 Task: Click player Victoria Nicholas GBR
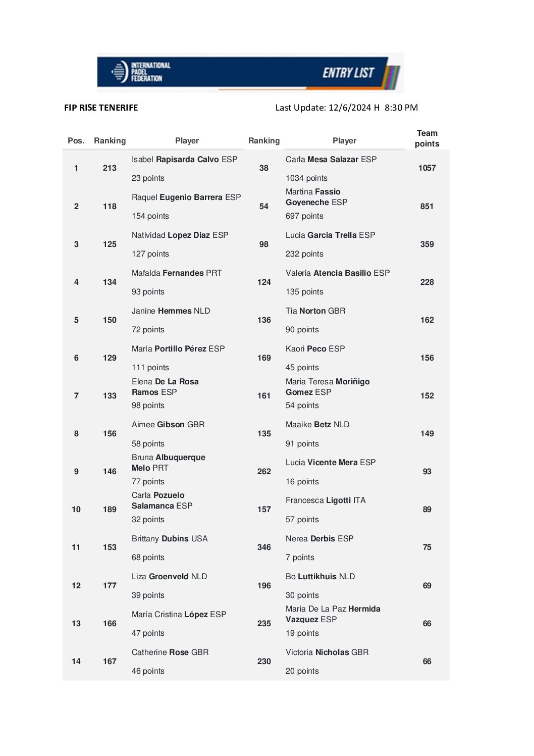click(327, 652)
